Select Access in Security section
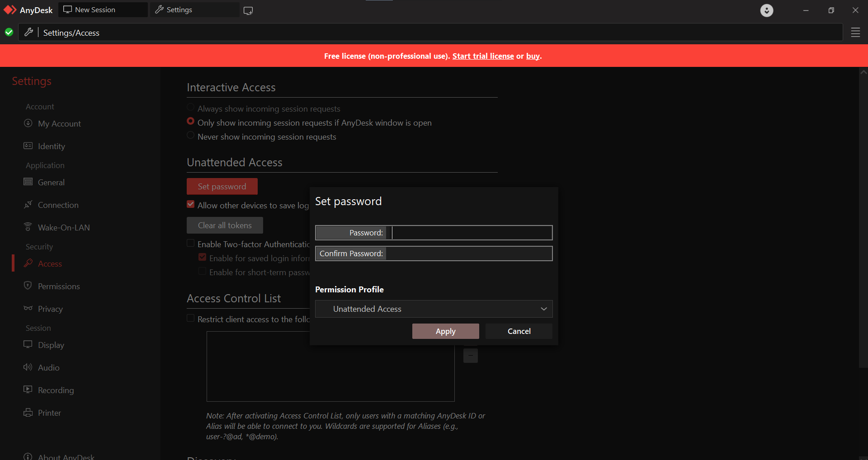This screenshot has height=460, width=868. 50,264
